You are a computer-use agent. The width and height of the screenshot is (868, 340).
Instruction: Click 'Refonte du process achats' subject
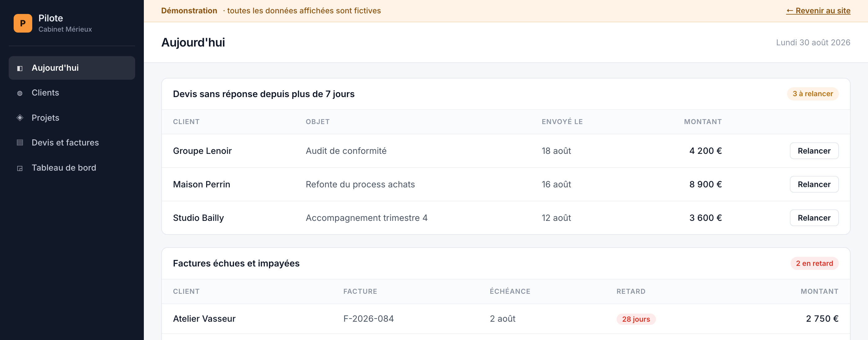click(x=360, y=184)
